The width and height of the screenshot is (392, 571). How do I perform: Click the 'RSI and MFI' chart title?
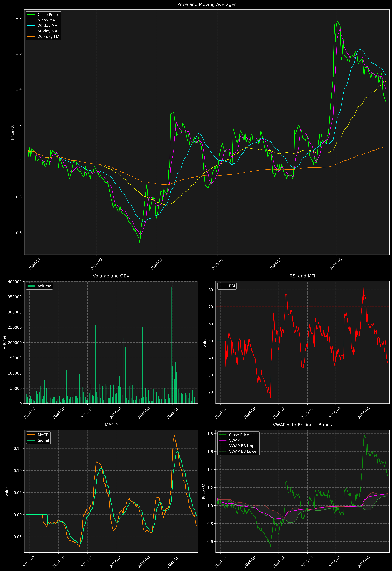[x=302, y=276]
